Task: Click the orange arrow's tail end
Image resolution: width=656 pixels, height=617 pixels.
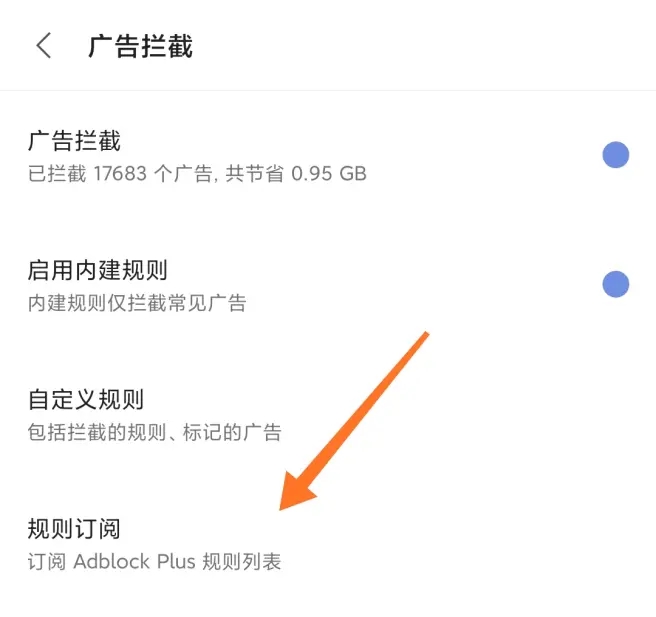Action: [425, 335]
